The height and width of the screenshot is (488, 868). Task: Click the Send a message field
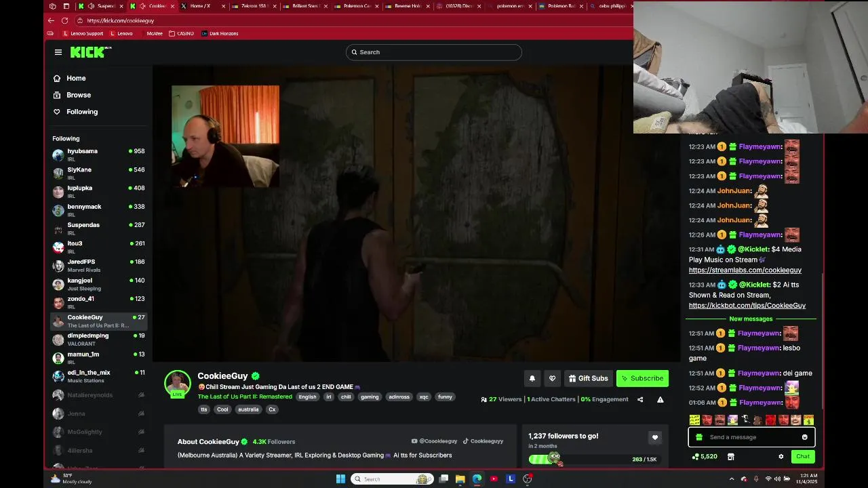(x=751, y=437)
